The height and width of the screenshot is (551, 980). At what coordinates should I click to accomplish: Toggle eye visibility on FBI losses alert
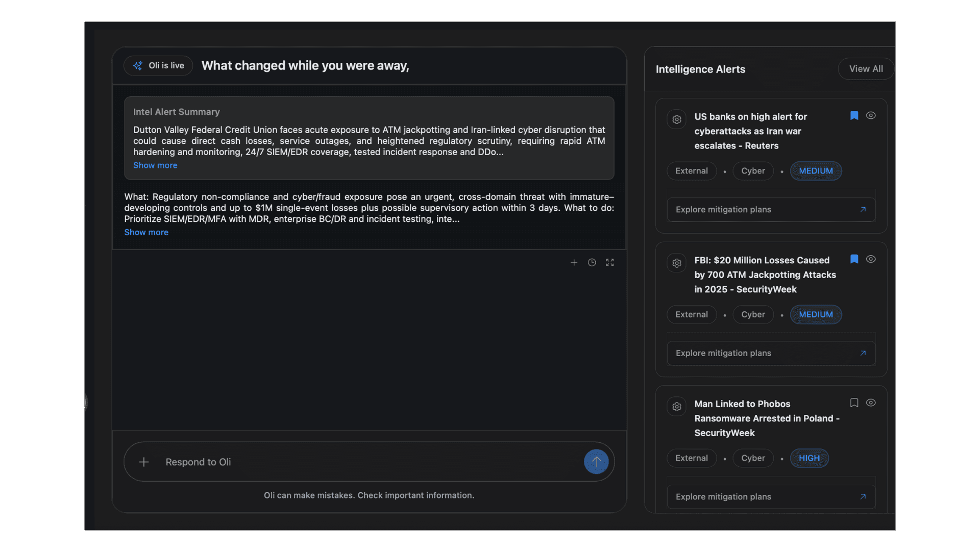pyautogui.click(x=871, y=259)
